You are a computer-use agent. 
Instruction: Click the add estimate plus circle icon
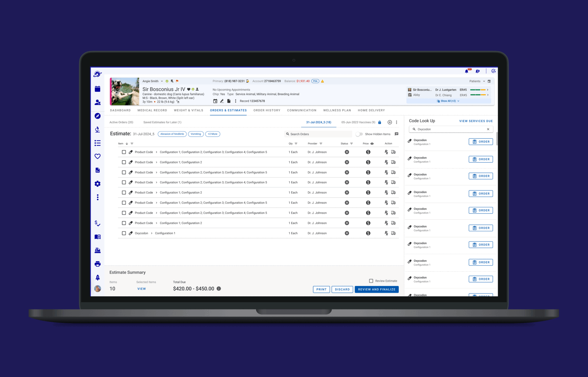point(390,122)
